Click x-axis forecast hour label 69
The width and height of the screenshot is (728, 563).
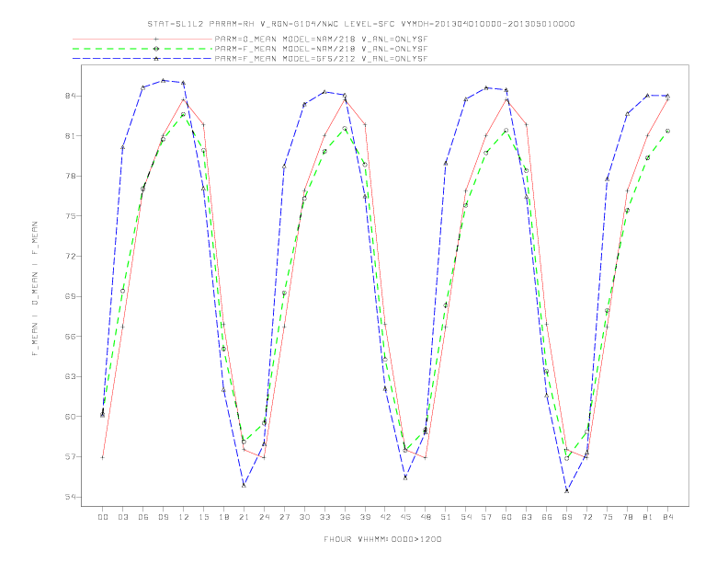click(x=567, y=517)
